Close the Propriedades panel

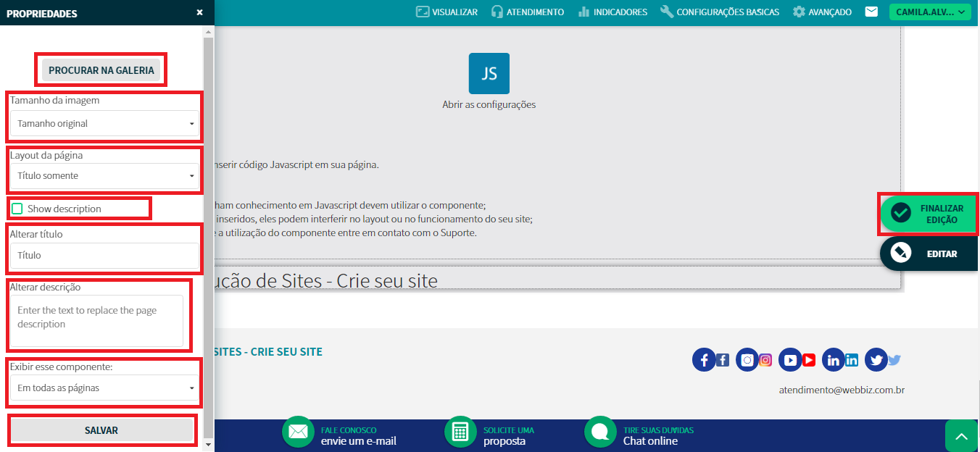(x=199, y=12)
